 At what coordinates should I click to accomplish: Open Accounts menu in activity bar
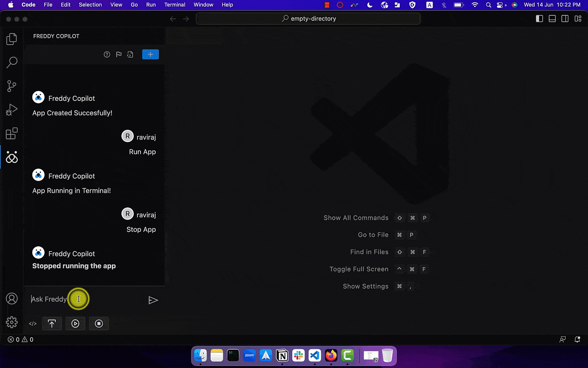(x=12, y=299)
